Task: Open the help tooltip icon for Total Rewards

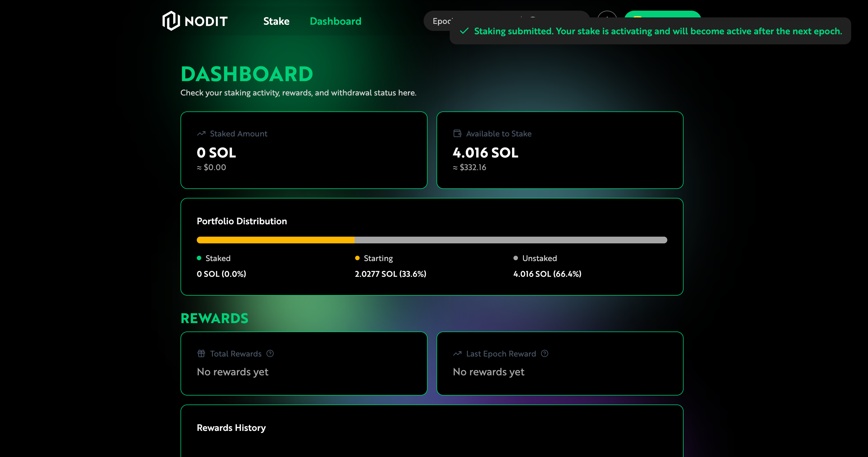Action: [270, 353]
